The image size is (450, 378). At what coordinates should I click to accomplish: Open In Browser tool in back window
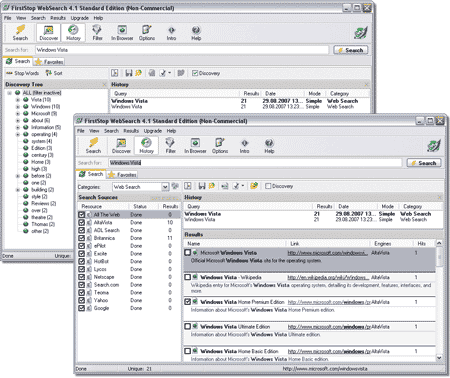point(122,33)
